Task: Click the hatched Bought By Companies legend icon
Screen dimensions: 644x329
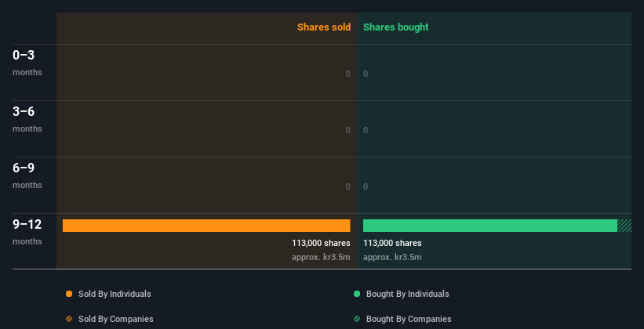Action: tap(357, 319)
